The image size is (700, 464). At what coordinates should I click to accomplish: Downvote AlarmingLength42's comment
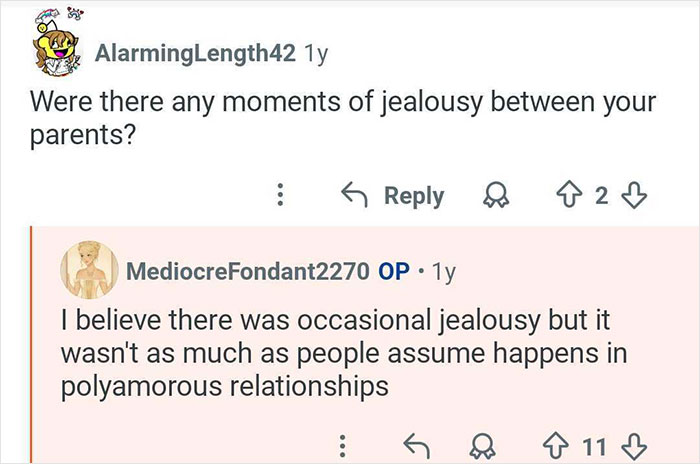click(631, 196)
